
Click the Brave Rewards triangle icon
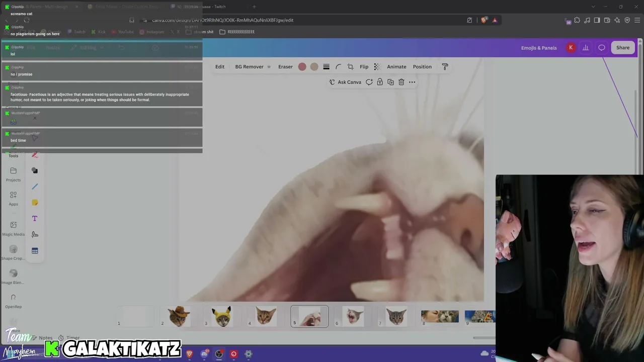tap(495, 20)
